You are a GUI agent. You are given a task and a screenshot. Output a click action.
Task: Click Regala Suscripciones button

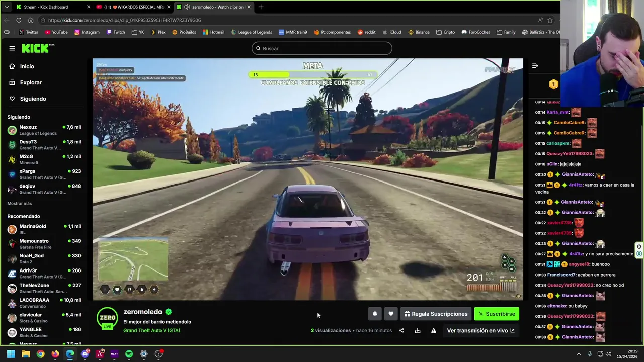pyautogui.click(x=436, y=314)
